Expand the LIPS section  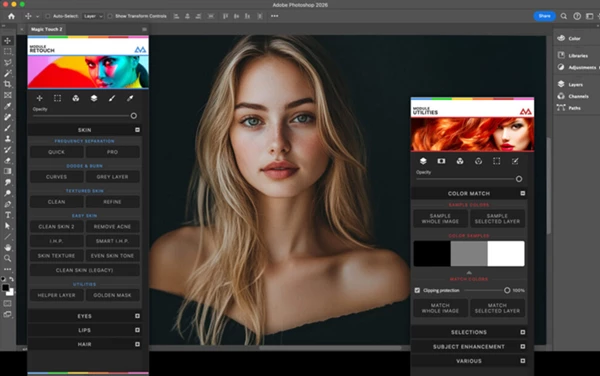coord(137,330)
